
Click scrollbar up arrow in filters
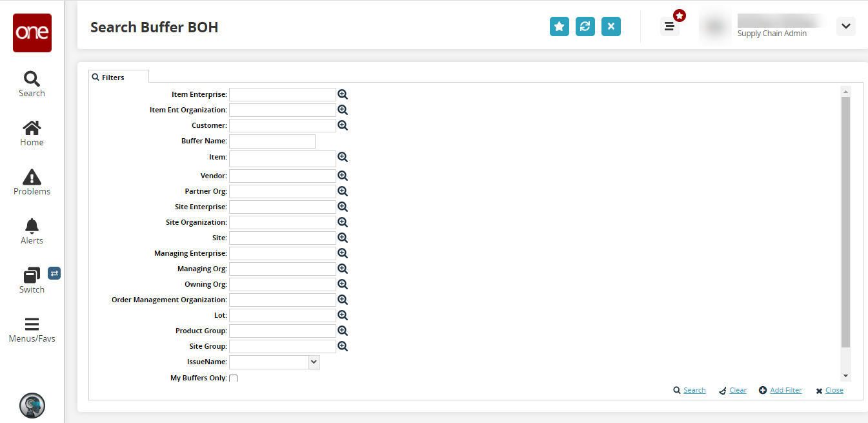[x=846, y=91]
